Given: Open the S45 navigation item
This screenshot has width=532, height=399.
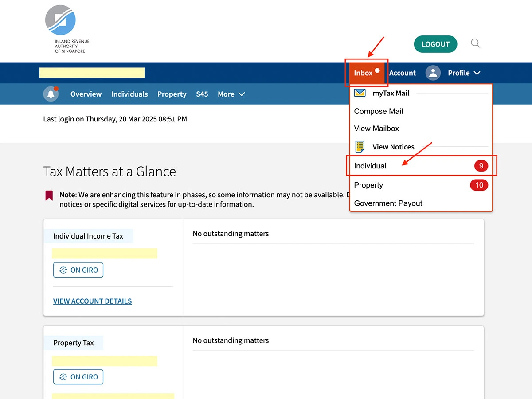Looking at the screenshot, I should coord(202,94).
